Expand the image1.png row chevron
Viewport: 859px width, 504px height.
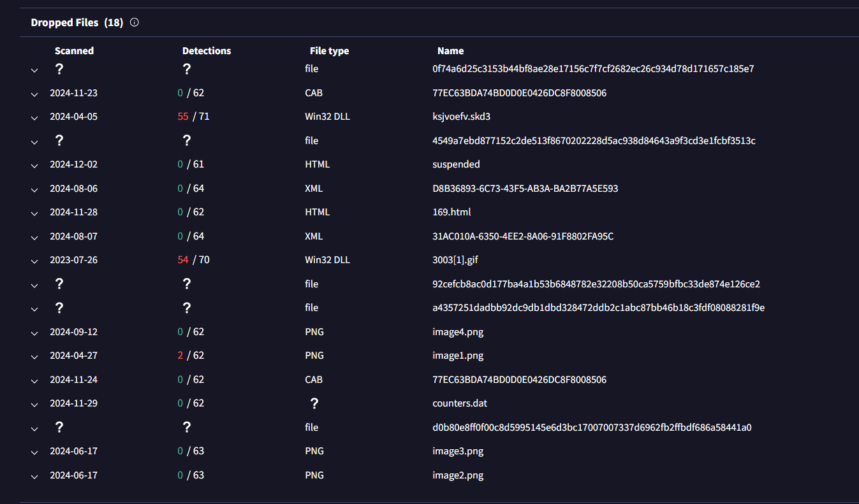coord(34,357)
